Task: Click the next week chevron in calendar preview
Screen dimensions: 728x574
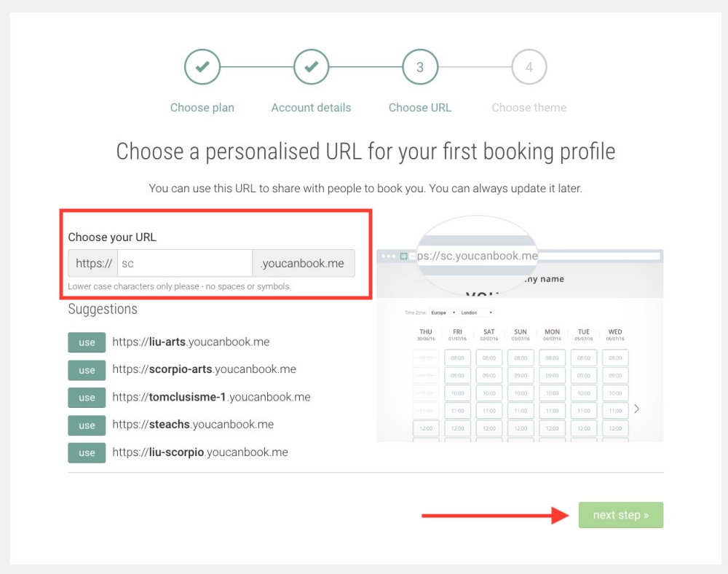Action: click(x=637, y=409)
